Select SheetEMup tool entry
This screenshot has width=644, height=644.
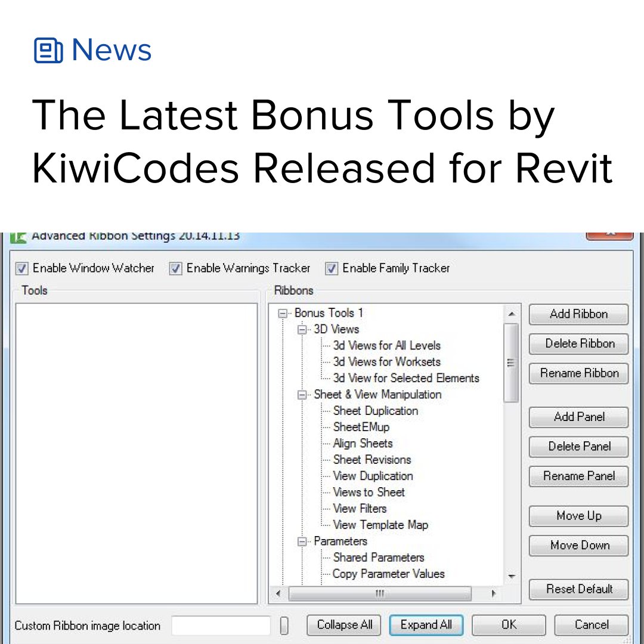point(361,427)
